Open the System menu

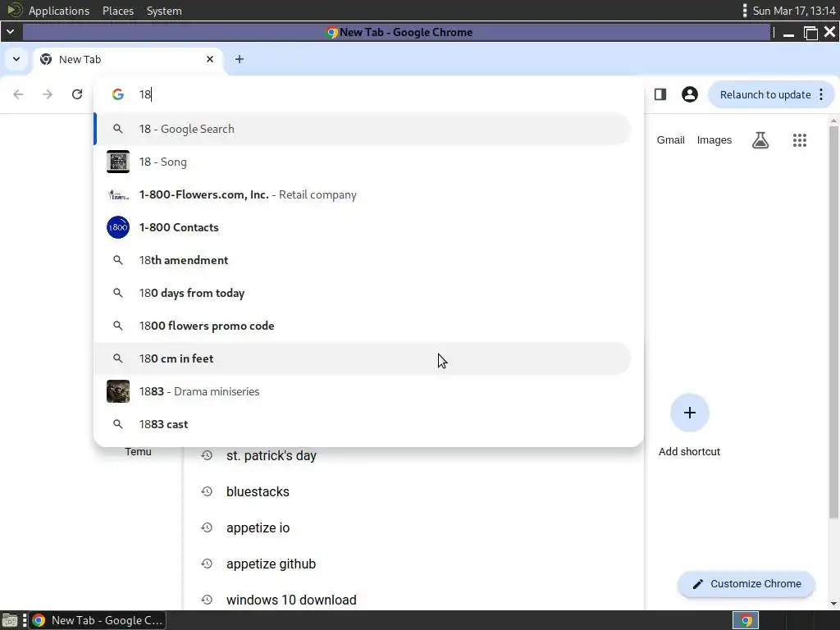164,11
